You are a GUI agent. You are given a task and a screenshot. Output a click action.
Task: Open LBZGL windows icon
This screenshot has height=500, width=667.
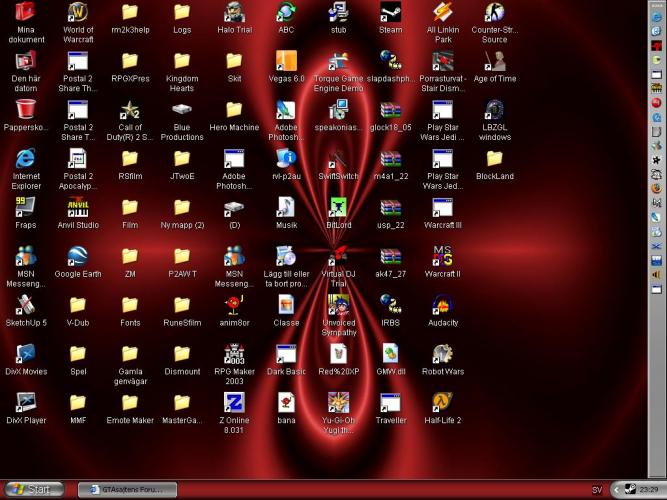click(x=494, y=109)
